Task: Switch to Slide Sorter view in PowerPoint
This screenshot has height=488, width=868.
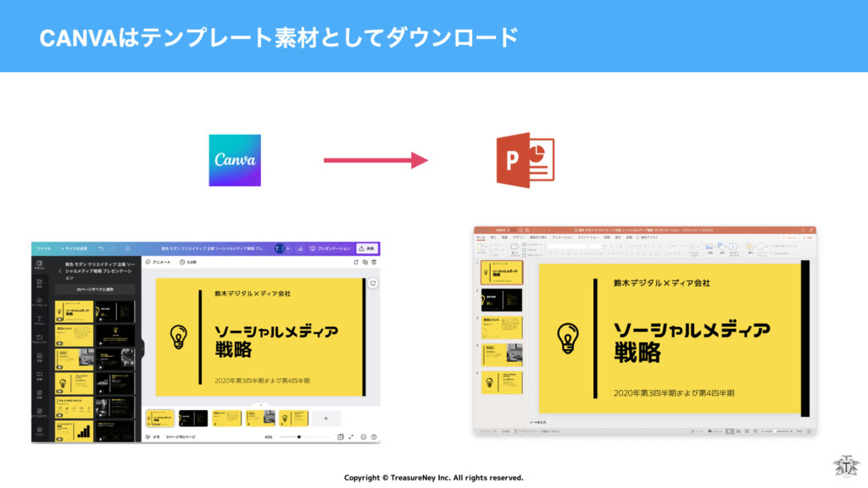Action: (738, 431)
